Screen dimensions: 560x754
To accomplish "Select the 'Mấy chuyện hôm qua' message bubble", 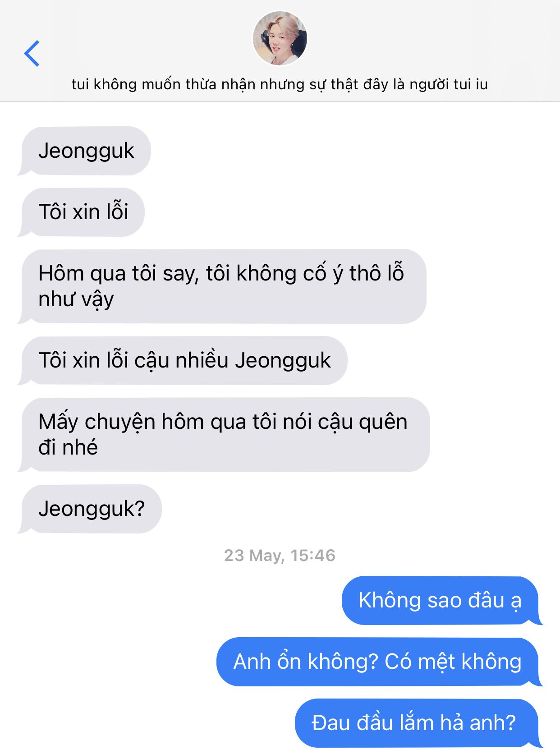I will pos(224,434).
